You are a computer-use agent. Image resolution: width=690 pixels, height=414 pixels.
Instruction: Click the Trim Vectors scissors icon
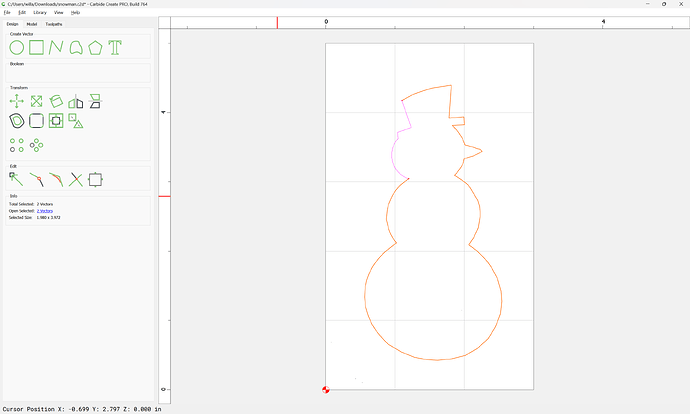tap(76, 179)
